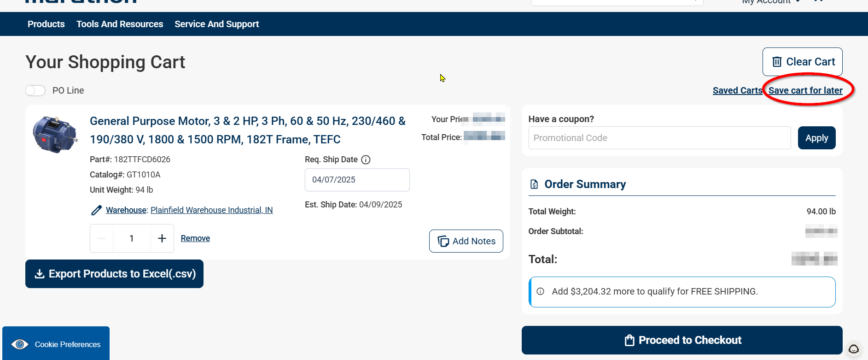Screen dimensions: 868x360
Task: Click the free shipping info icon
Action: coord(541,291)
